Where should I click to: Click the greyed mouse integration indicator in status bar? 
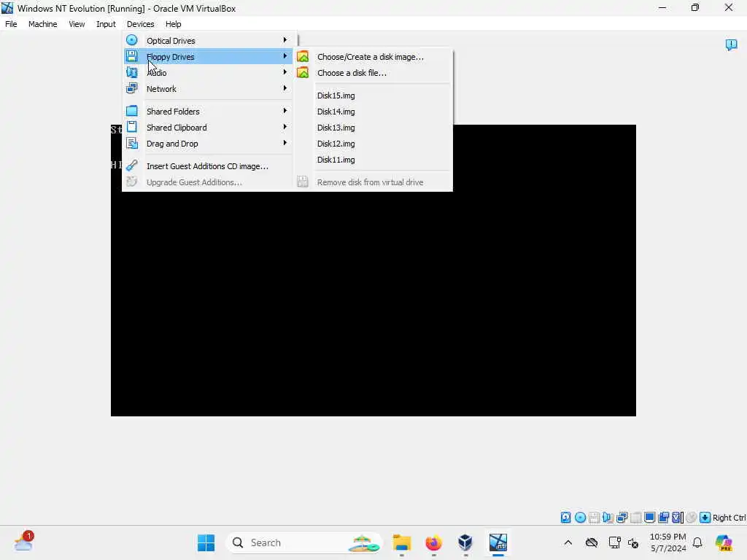click(x=692, y=518)
